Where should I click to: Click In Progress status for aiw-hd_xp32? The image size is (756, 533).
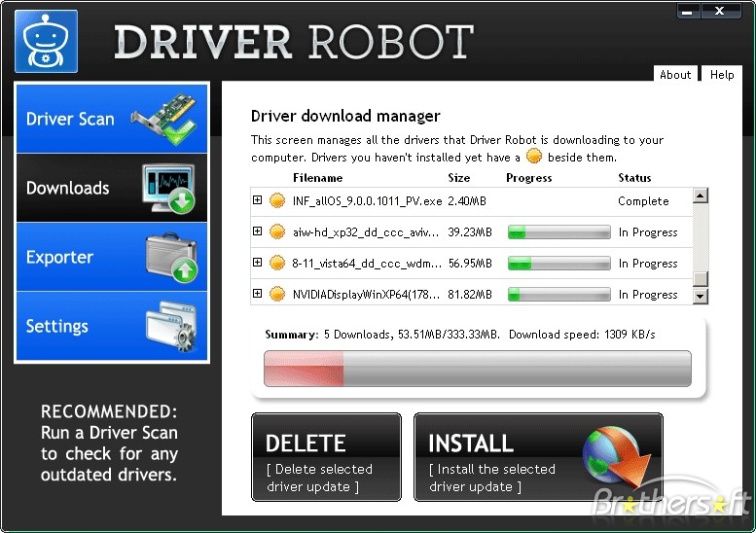click(648, 232)
